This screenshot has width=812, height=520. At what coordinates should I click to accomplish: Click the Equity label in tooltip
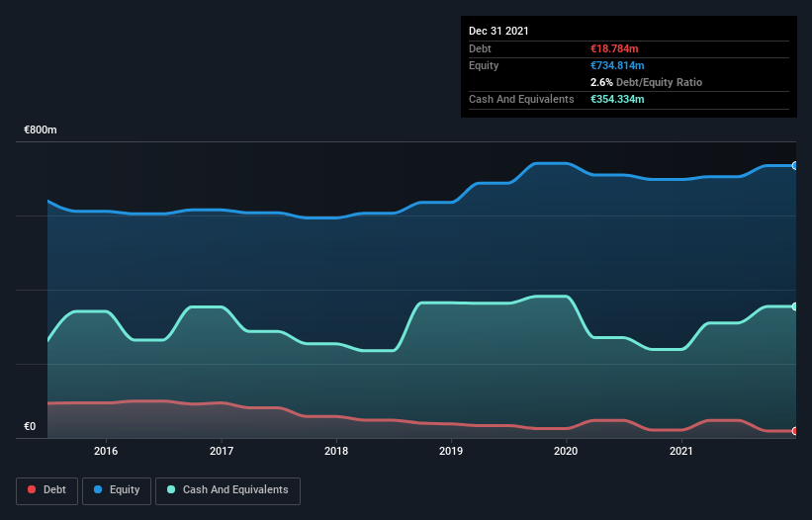(484, 65)
